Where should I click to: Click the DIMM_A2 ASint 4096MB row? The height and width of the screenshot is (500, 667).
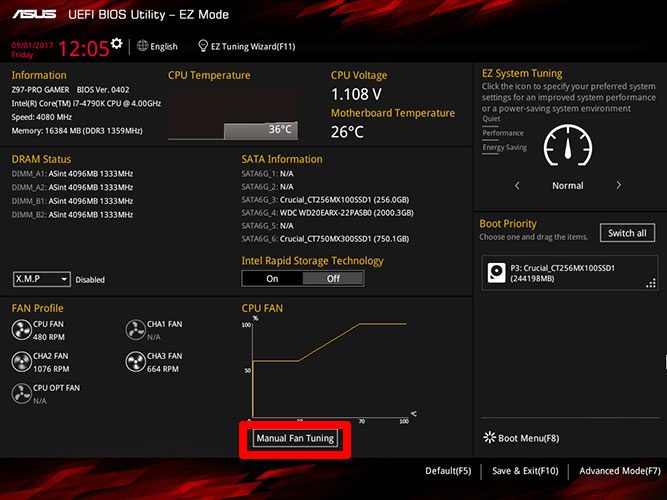click(x=72, y=187)
